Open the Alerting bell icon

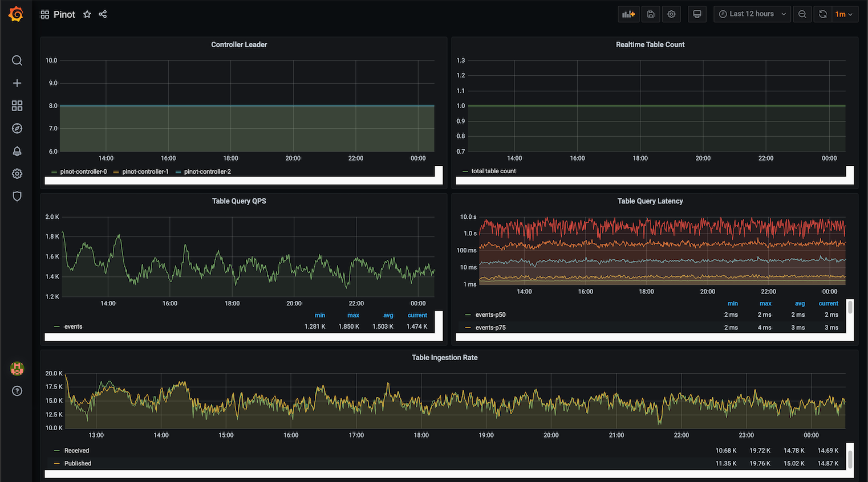click(x=17, y=151)
